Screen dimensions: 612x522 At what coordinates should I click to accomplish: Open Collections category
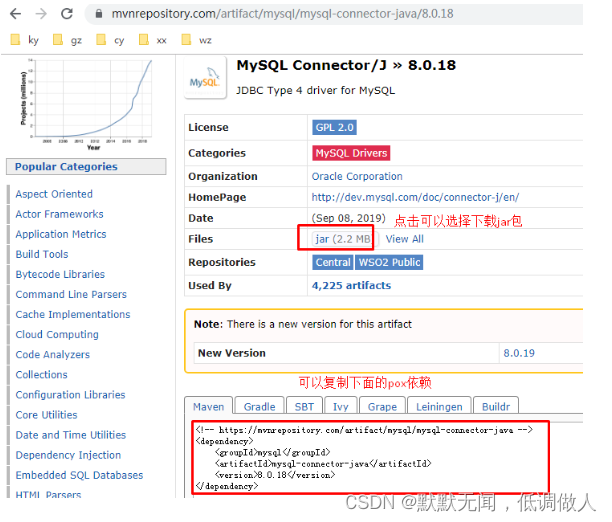41,374
